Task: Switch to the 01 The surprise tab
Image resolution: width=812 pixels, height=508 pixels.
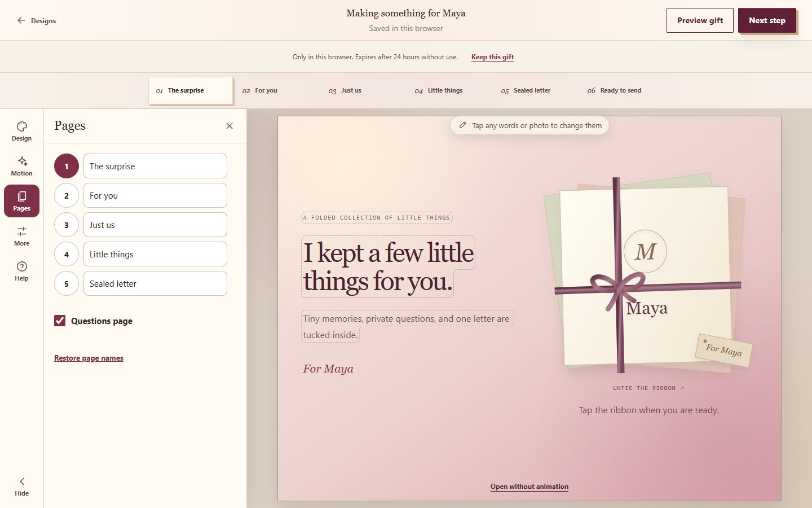Action: (x=191, y=90)
